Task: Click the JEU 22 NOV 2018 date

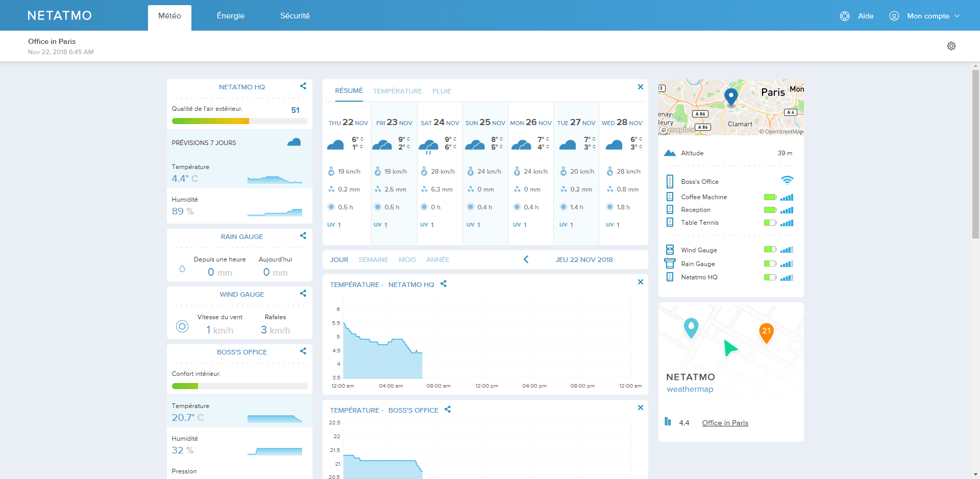Action: [x=584, y=259]
